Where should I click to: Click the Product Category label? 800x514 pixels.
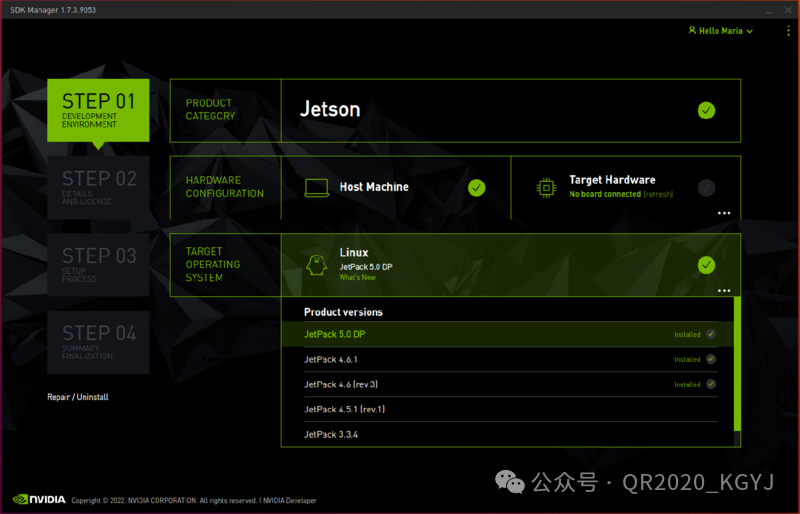pyautogui.click(x=210, y=110)
